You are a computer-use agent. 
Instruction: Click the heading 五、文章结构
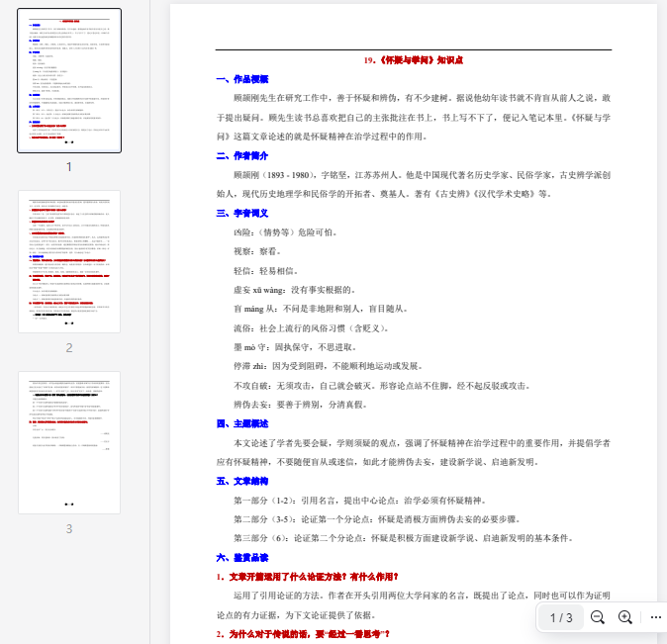(242, 481)
